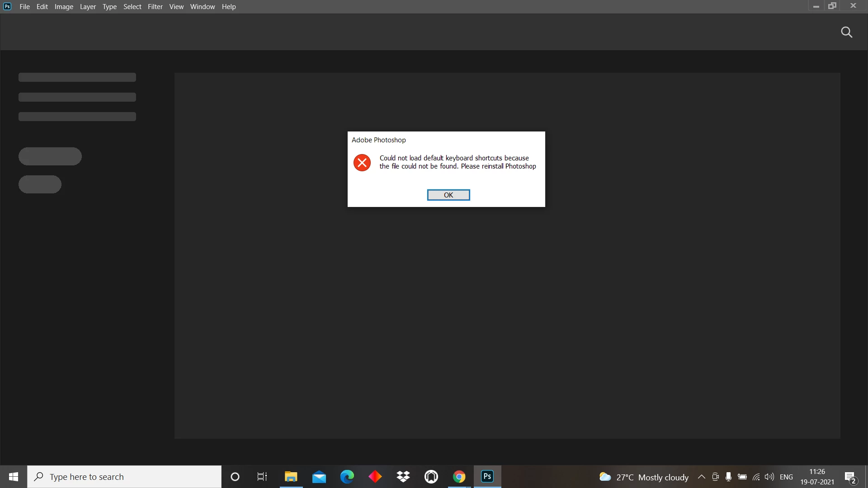Expand the hidden system tray icons chevron
Image resolution: width=868 pixels, height=488 pixels.
tap(701, 477)
